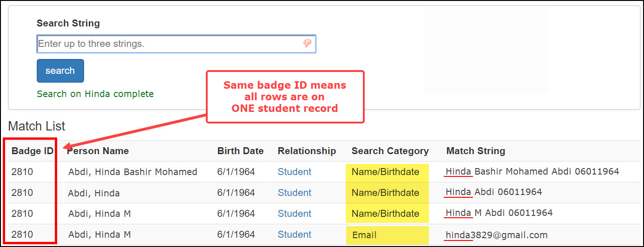Click badge ID 2810 for Hinda Bashir Mohamed
644x247 pixels.
tap(22, 172)
